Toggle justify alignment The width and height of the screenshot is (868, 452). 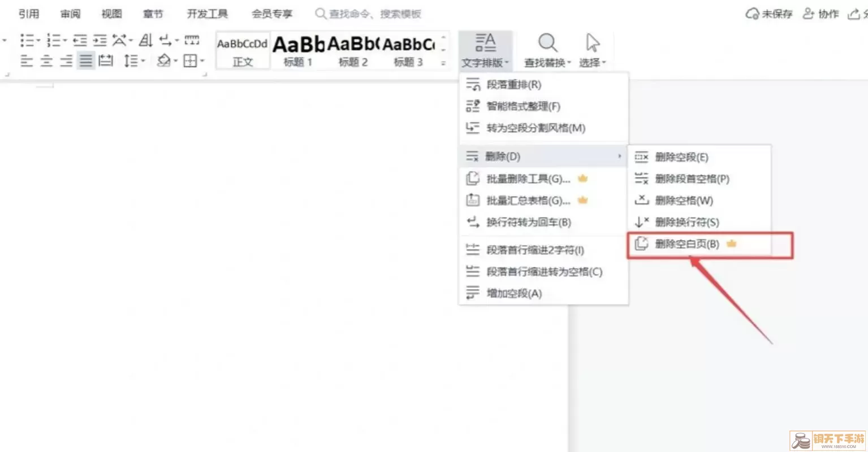[86, 60]
